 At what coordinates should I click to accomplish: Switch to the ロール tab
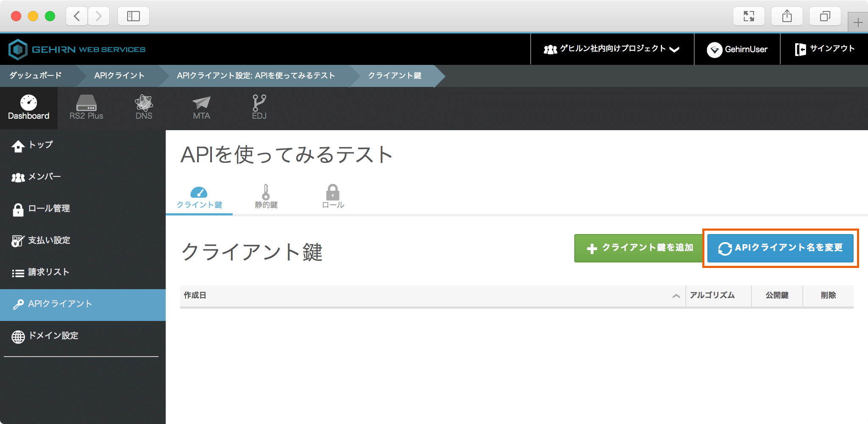333,197
